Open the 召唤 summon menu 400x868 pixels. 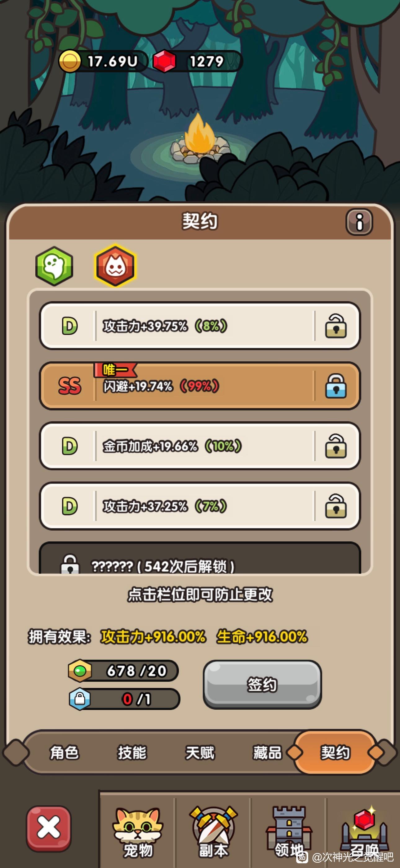[364, 832]
